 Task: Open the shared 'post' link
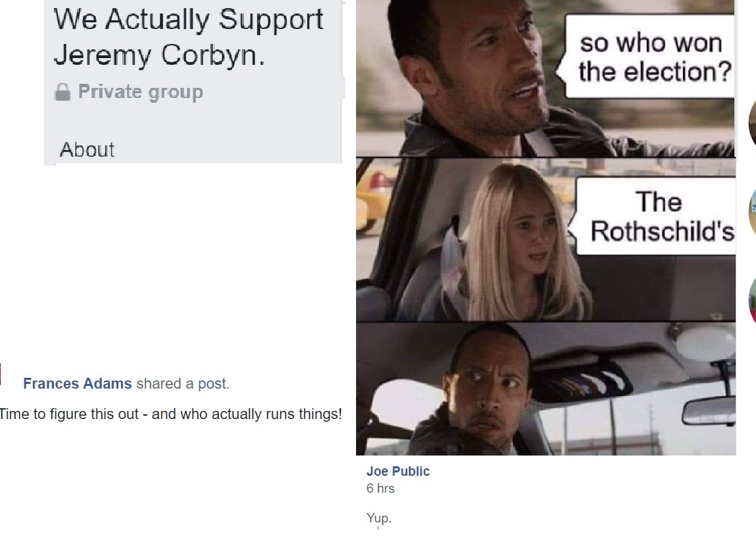pyautogui.click(x=212, y=384)
